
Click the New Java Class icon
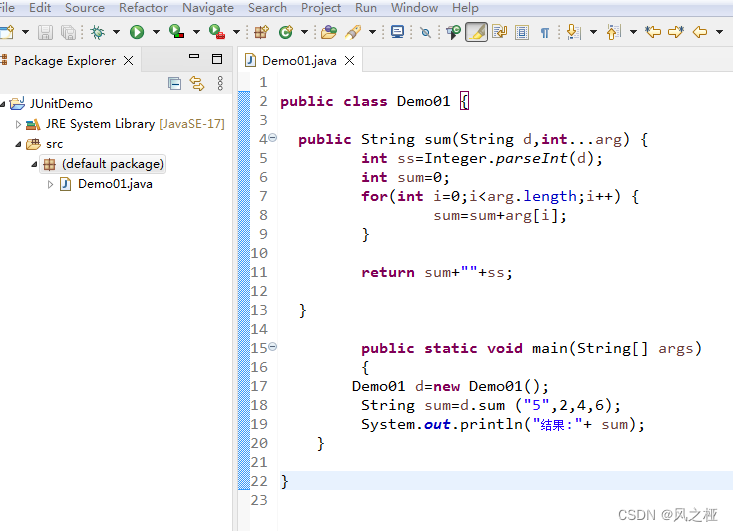(x=286, y=32)
